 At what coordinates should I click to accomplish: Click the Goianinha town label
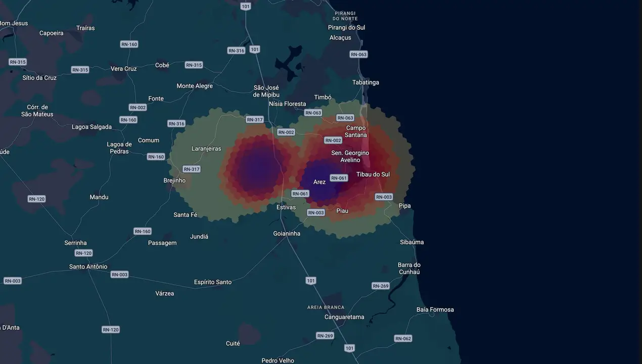tap(287, 234)
